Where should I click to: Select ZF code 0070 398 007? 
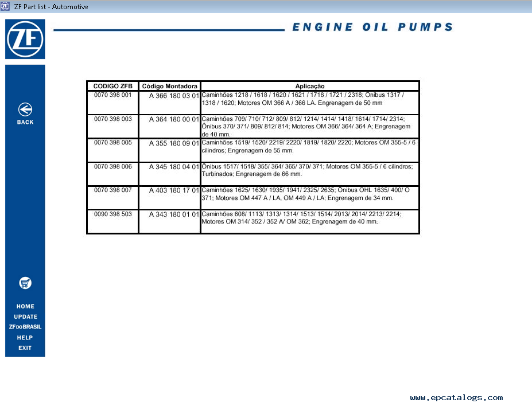(112, 190)
